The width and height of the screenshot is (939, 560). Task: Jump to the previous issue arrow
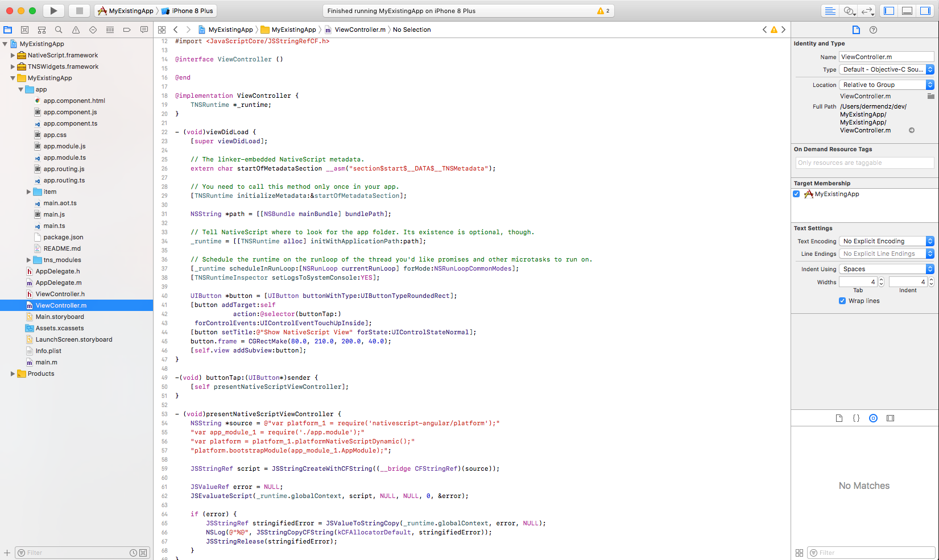(x=764, y=30)
